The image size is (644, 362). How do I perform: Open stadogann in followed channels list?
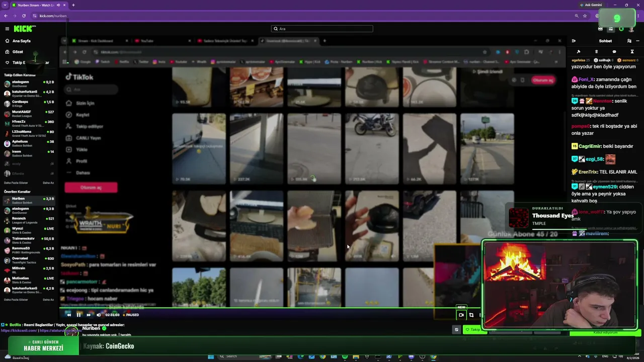(x=29, y=83)
